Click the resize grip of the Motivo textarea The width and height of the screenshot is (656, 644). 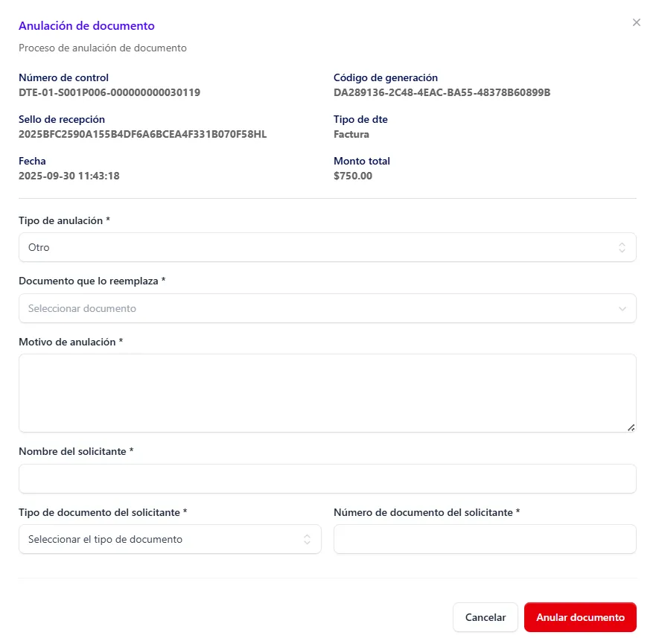pyautogui.click(x=631, y=427)
